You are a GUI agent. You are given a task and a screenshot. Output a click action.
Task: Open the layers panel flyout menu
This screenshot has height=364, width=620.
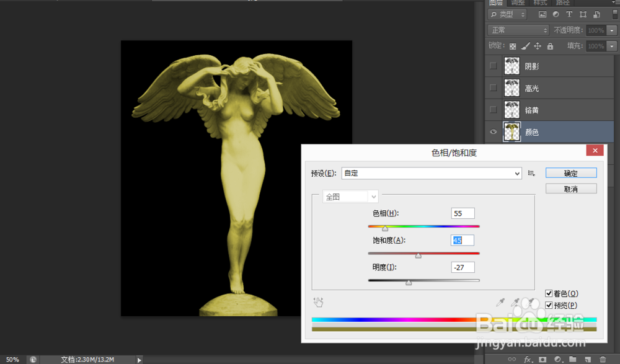click(x=616, y=2)
